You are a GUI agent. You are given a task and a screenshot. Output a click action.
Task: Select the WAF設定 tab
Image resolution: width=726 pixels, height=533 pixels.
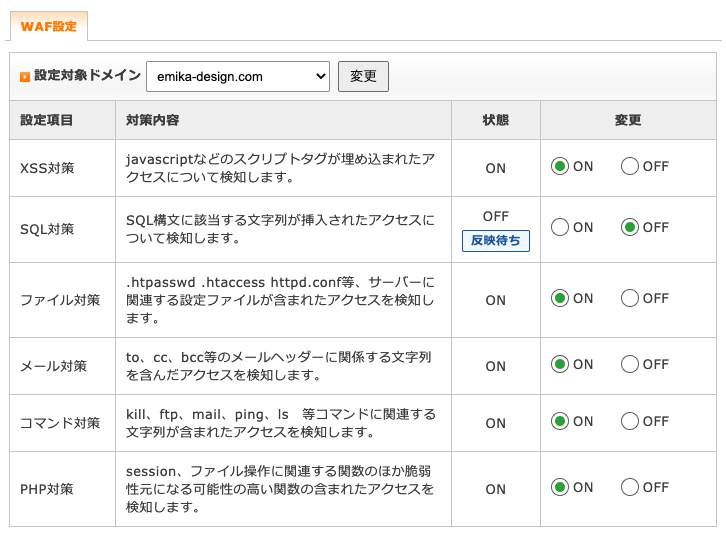49,26
